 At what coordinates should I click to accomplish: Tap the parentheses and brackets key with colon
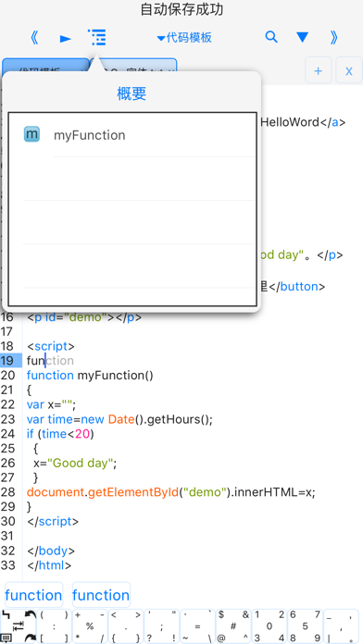pos(55,626)
